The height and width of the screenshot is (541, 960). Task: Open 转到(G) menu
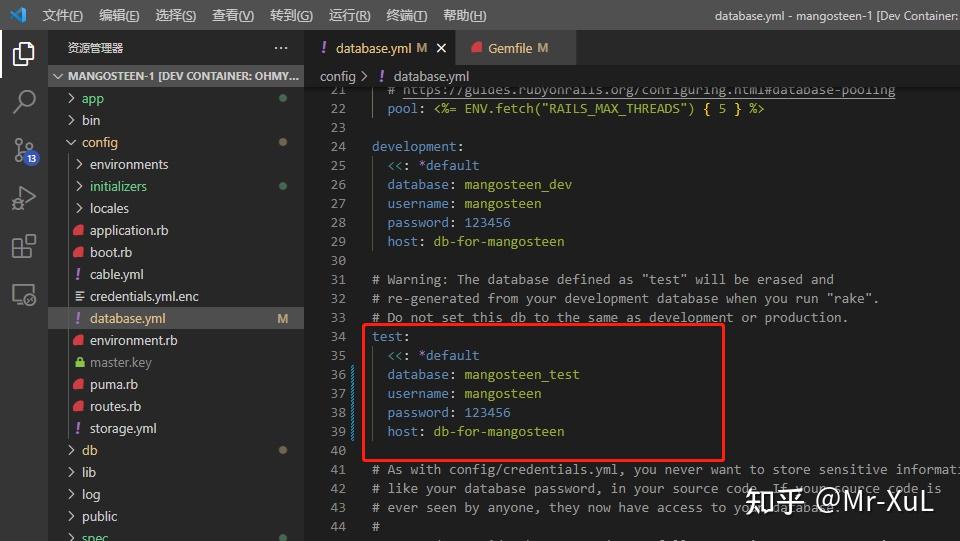291,15
